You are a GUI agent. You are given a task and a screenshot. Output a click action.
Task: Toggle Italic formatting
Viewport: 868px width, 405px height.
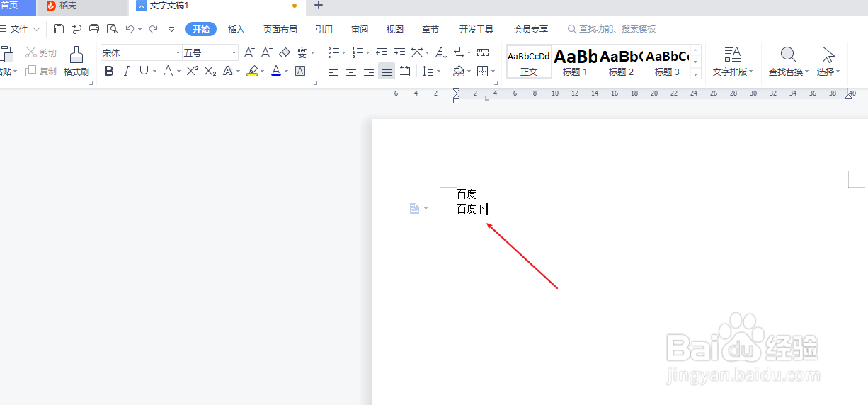pyautogui.click(x=127, y=71)
